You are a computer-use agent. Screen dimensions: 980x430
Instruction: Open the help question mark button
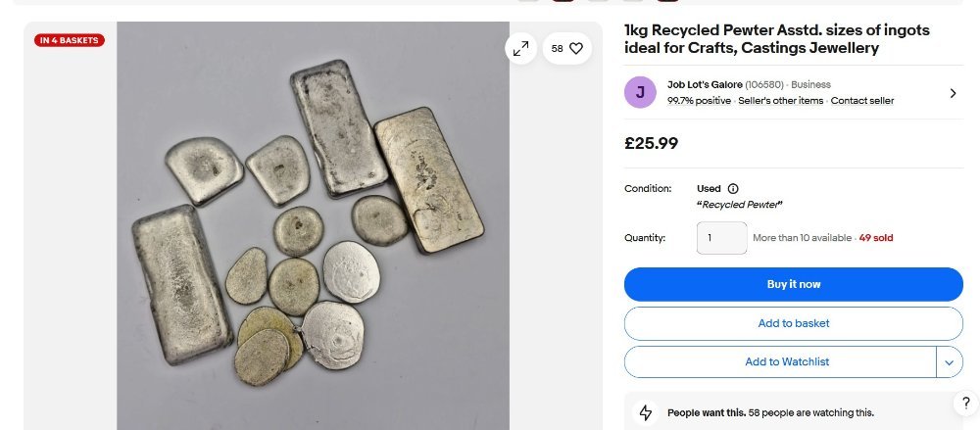tap(965, 404)
